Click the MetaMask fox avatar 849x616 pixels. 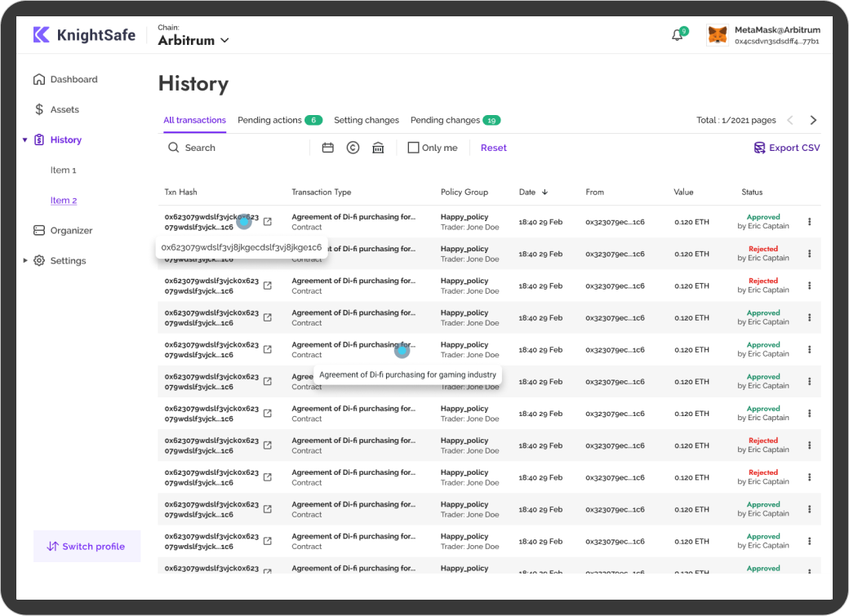(x=717, y=35)
